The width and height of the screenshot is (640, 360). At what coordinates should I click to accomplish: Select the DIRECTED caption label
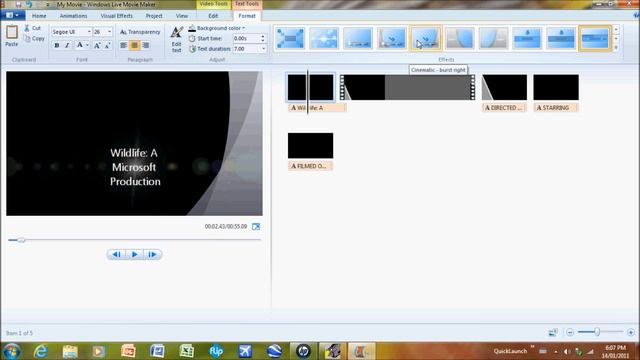click(x=504, y=108)
